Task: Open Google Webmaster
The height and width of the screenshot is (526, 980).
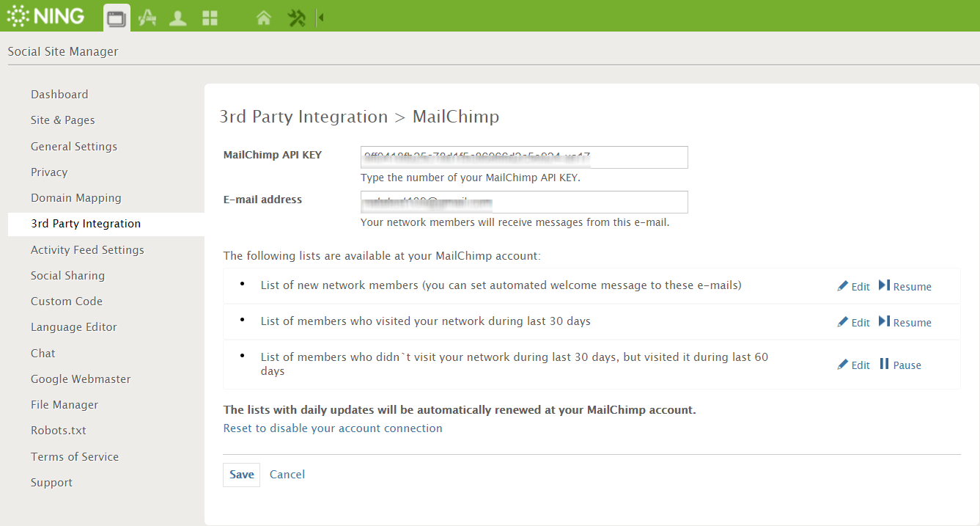Action: (81, 379)
